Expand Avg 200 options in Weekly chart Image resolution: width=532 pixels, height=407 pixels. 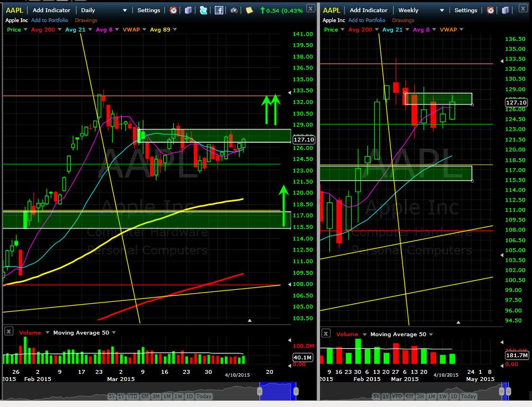[376, 29]
